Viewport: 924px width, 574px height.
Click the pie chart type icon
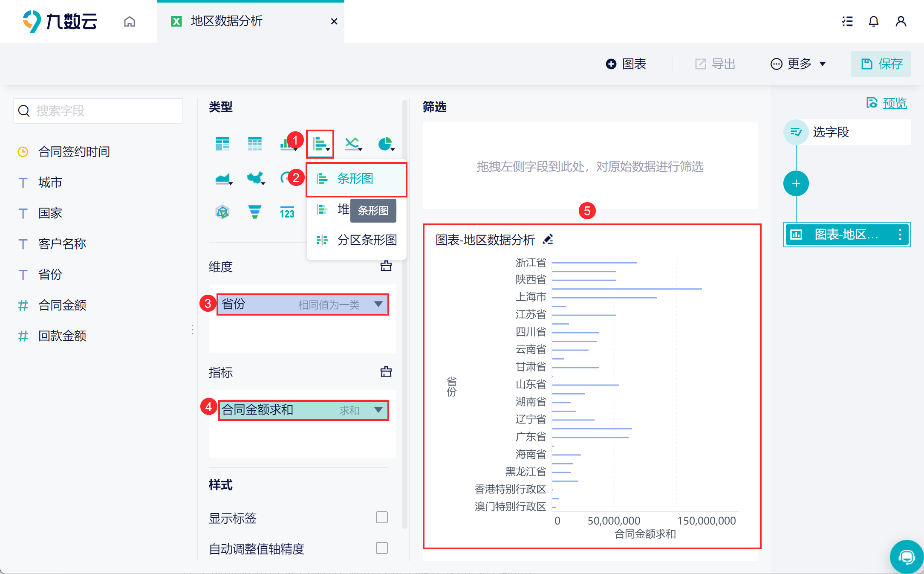(385, 144)
